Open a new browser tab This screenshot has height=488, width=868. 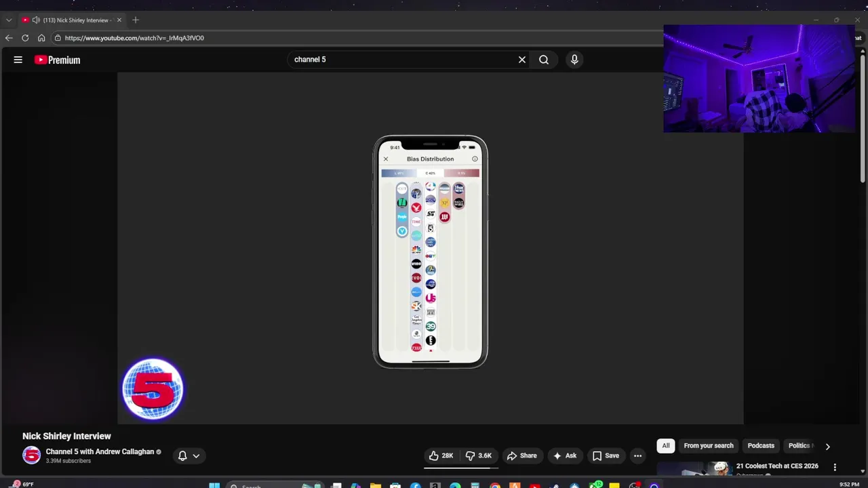136,20
